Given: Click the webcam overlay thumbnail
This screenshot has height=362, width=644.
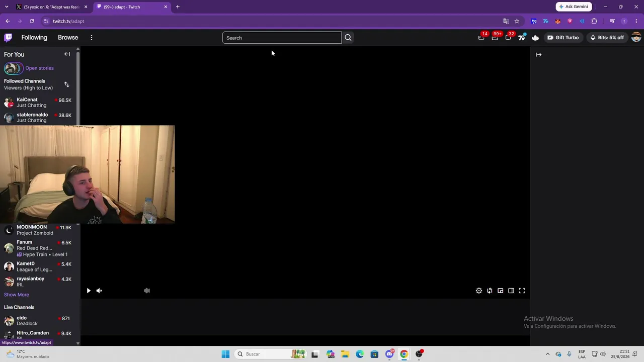Looking at the screenshot, I should pos(88,174).
